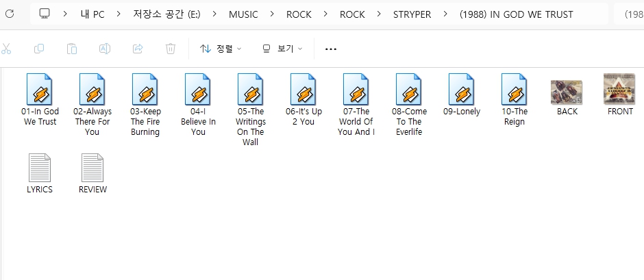This screenshot has width=644, height=280.
Task: Click the Delete trash can icon
Action: (x=171, y=49)
